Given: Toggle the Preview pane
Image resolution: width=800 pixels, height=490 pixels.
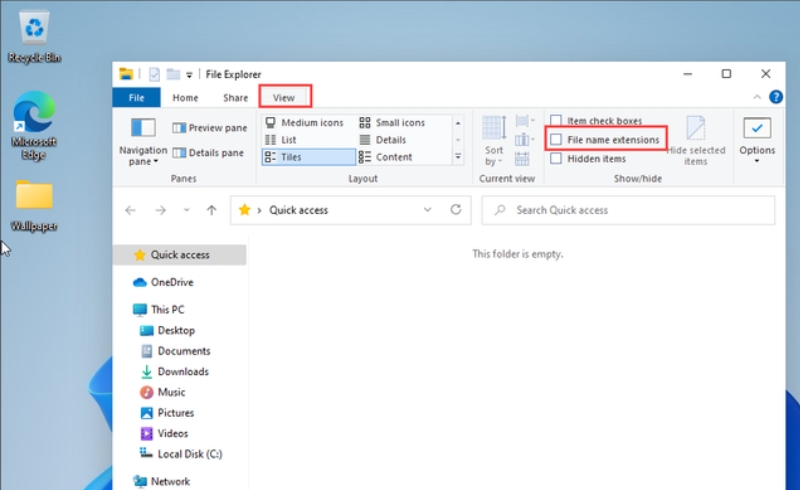Looking at the screenshot, I should coord(210,128).
